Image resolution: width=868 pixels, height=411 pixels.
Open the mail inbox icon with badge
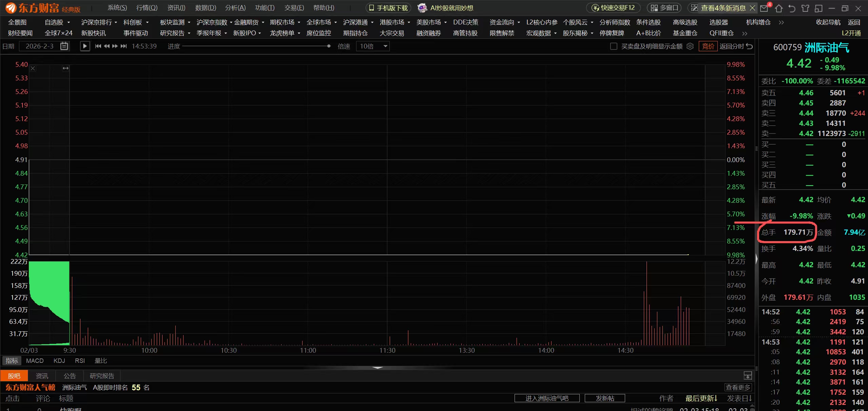click(x=764, y=8)
